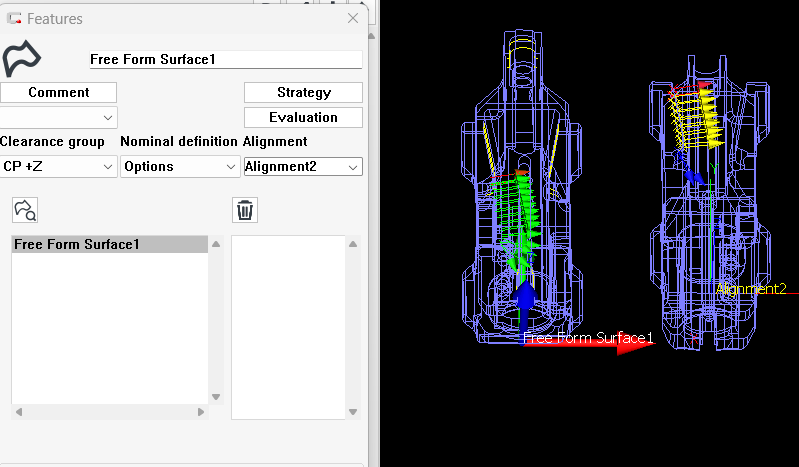Open the Clearance group CP +Z dropdown
Viewport: 799px width, 467px height.
point(59,166)
